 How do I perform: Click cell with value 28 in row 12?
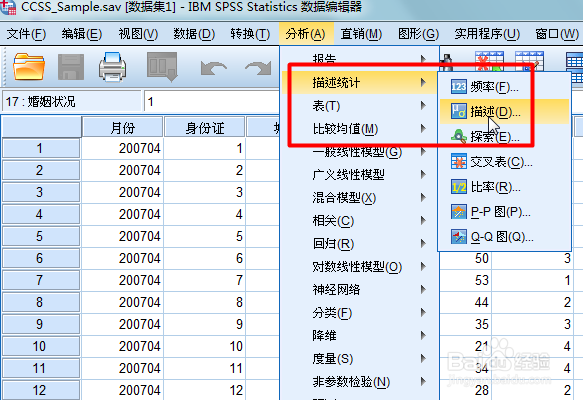pos(466,390)
